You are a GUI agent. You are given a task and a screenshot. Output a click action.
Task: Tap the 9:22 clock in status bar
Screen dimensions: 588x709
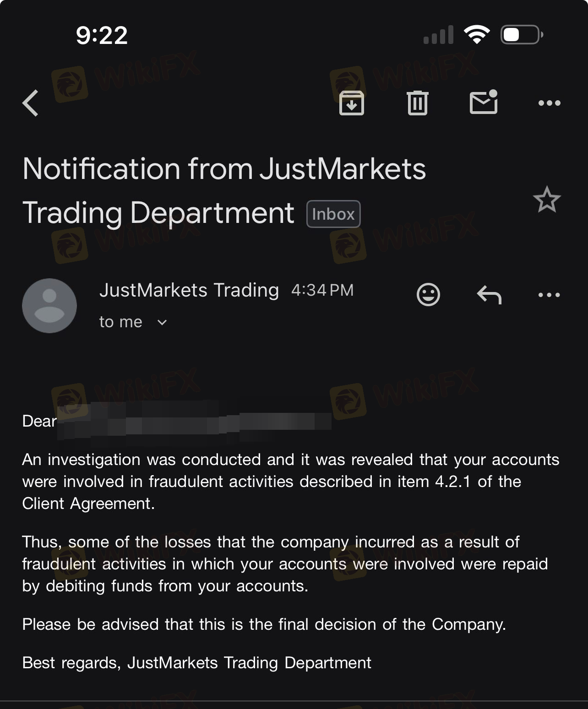coord(102,35)
